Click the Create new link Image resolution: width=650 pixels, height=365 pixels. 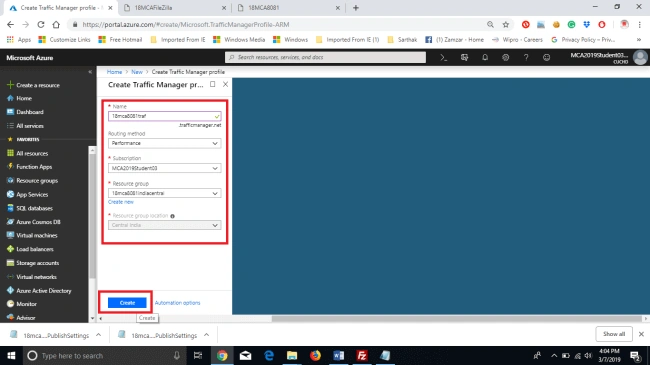(121, 202)
